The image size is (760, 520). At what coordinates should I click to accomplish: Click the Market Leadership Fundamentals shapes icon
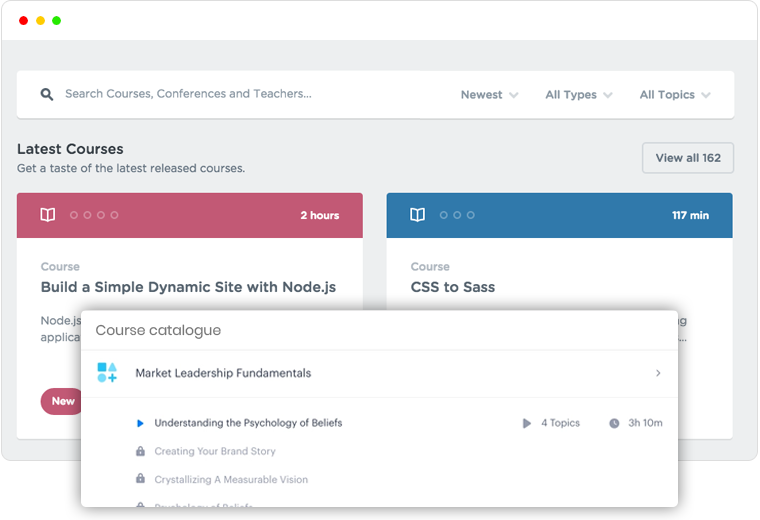pos(107,373)
